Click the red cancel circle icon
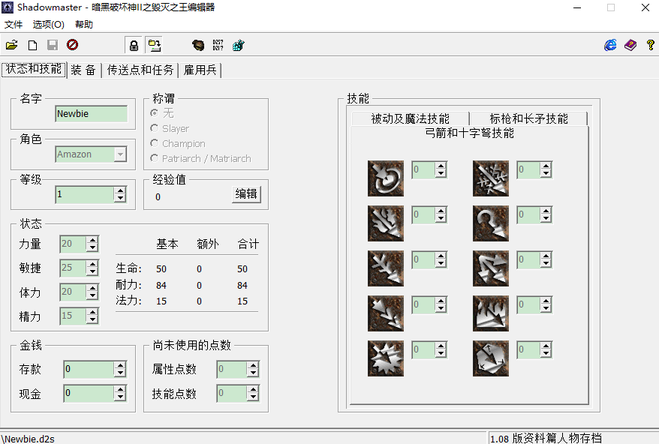 pos(72,45)
